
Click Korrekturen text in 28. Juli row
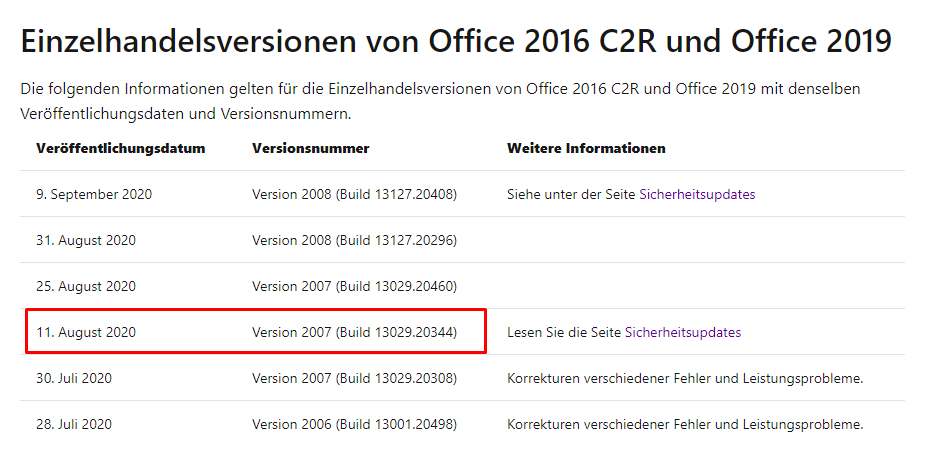click(685, 425)
